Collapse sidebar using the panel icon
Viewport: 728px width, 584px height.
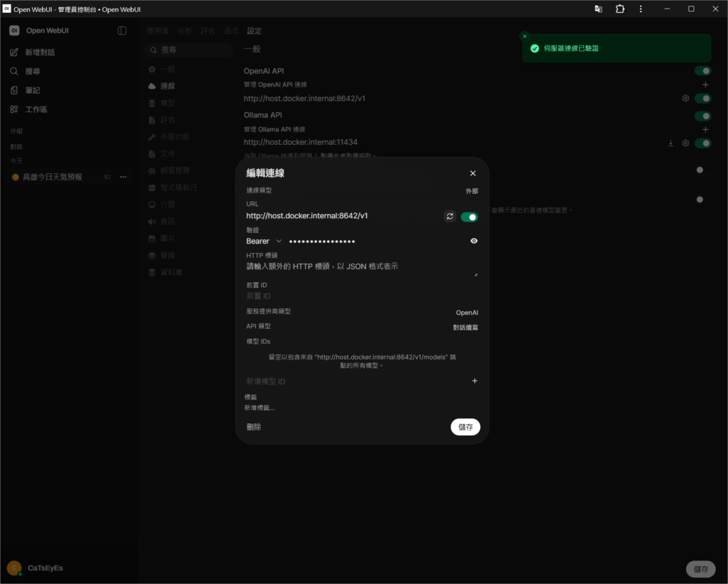(x=122, y=31)
